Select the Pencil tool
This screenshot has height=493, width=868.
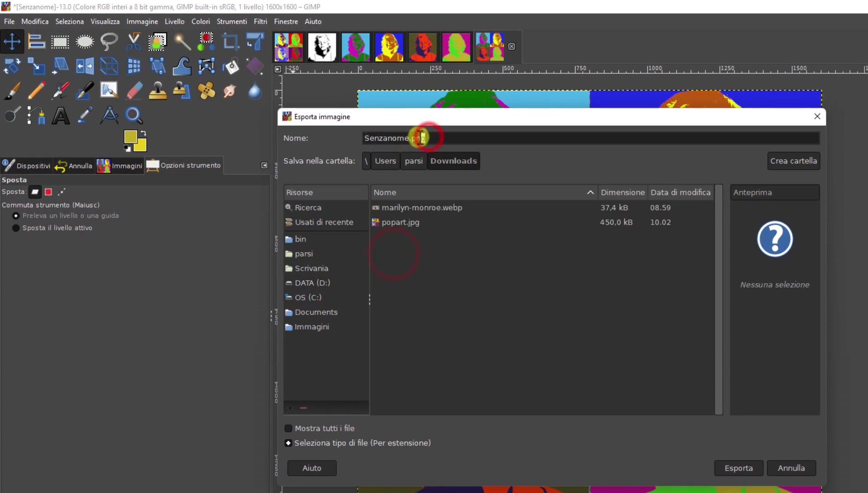[36, 90]
